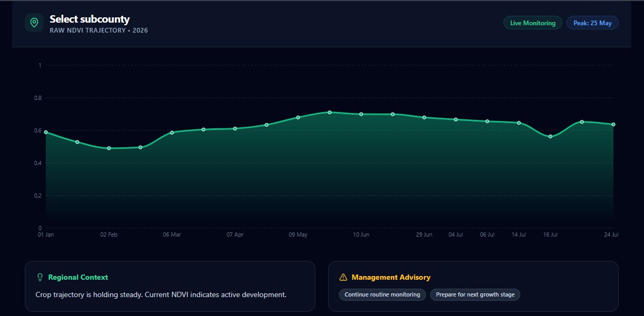Click the 02 Feb data point on chart
The image size is (644, 316).
pos(109,148)
